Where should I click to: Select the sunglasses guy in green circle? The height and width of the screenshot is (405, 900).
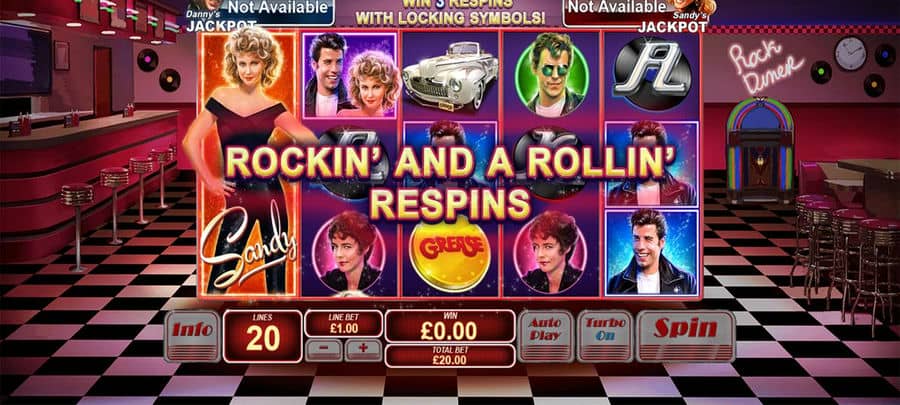click(551, 75)
